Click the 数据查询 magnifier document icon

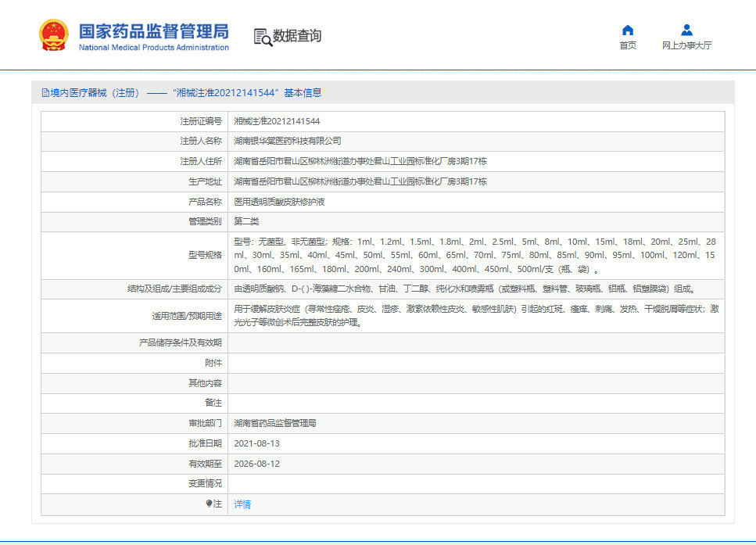[263, 36]
